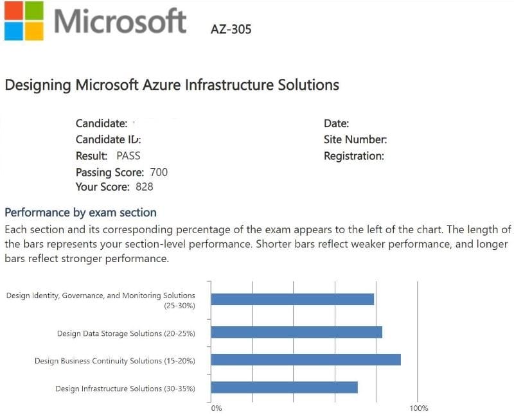Click the Microsoft wordmark text
Viewport: 514px width, 420px height.
120,21
